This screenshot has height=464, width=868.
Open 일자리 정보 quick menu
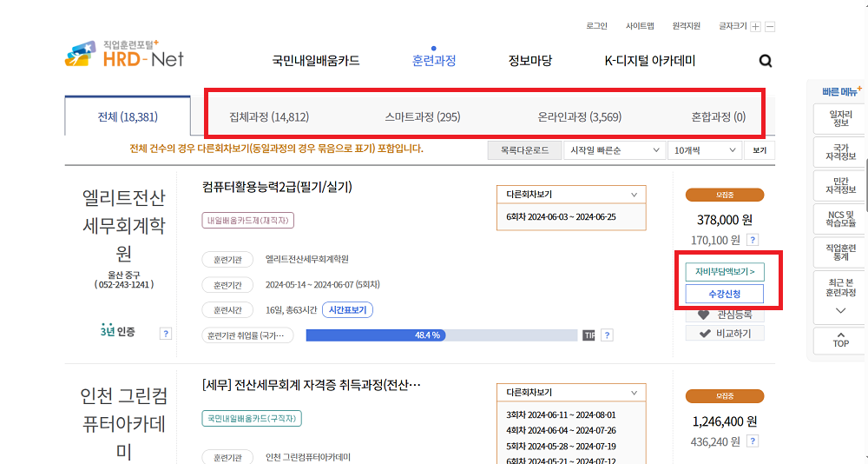coord(840,119)
